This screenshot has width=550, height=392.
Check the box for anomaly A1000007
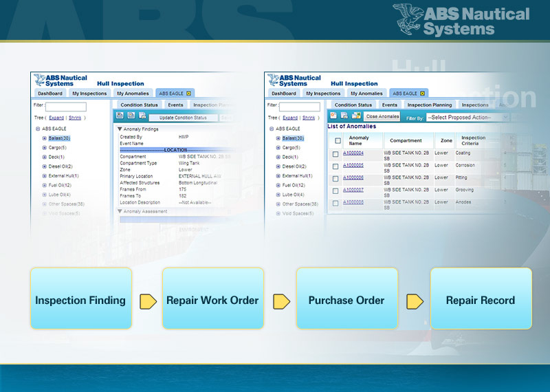coord(335,191)
